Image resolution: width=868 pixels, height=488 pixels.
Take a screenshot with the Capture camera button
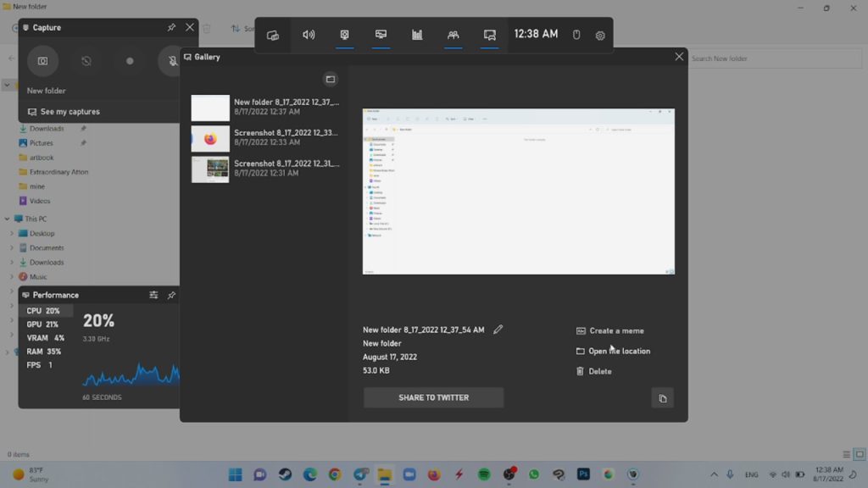coord(42,61)
